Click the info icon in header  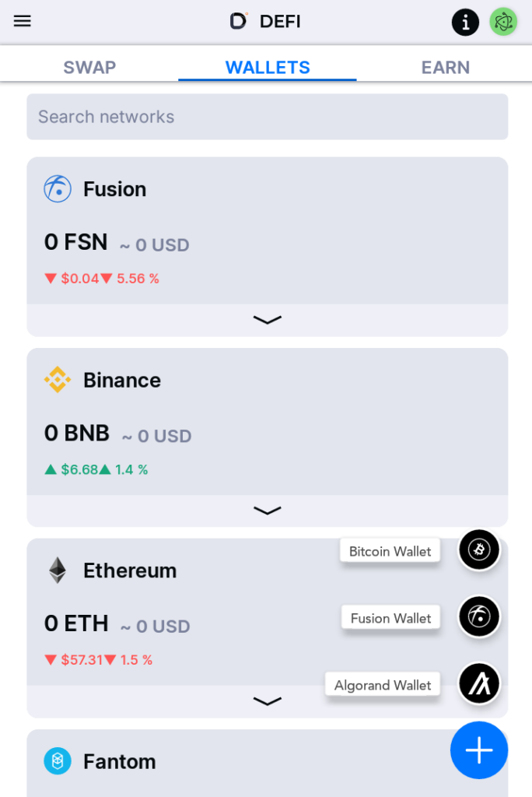click(465, 23)
